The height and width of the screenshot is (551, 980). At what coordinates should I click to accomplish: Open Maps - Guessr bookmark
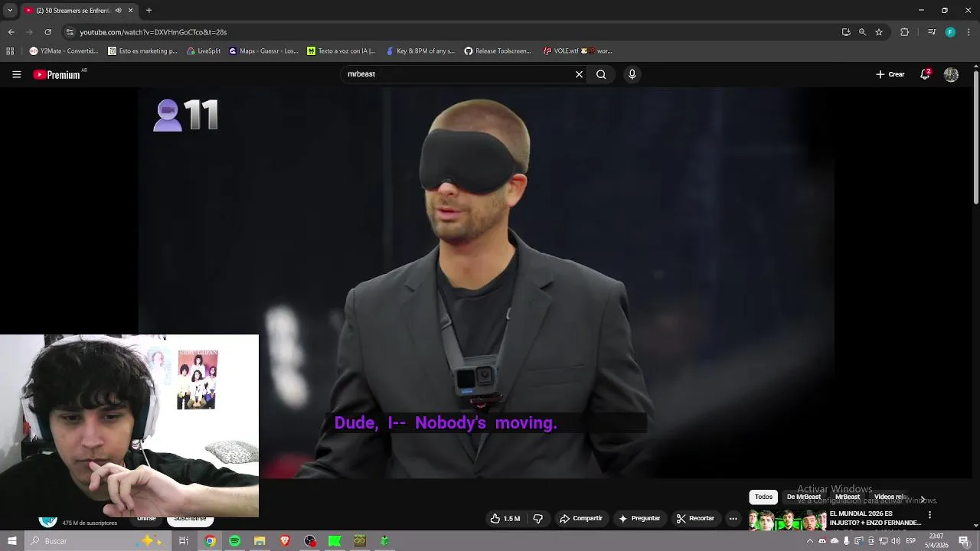coord(263,51)
